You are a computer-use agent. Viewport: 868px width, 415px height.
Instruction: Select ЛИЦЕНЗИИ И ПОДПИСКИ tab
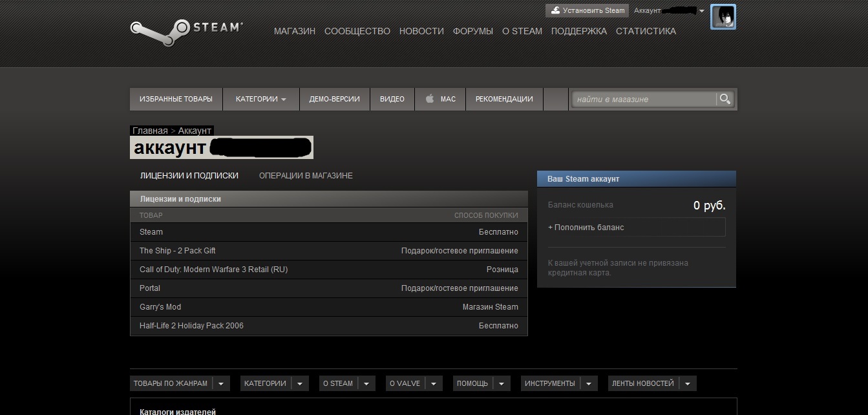coord(189,175)
